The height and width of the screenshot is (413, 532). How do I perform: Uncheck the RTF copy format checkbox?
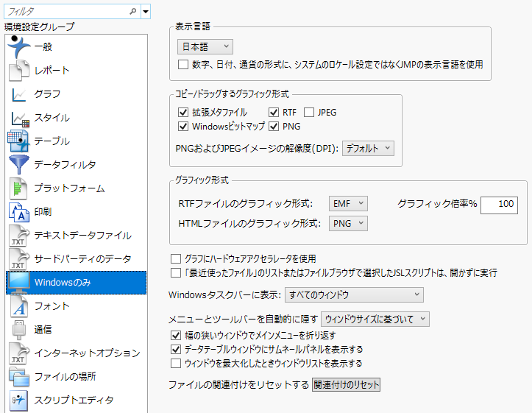coord(274,113)
